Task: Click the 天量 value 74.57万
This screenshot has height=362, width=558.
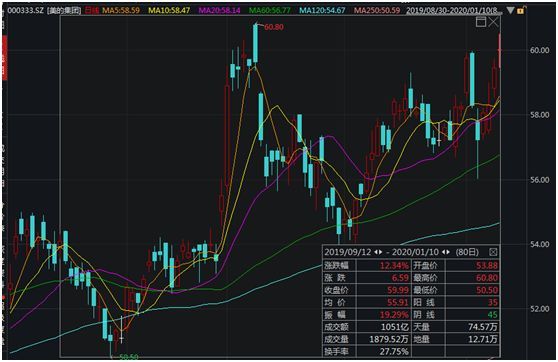Action: pos(483,327)
